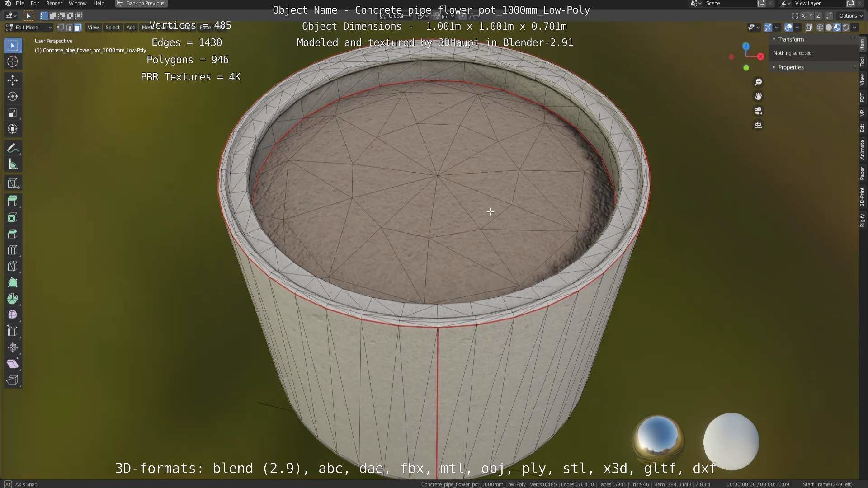Open the Edit Mode dropdown

[x=29, y=28]
